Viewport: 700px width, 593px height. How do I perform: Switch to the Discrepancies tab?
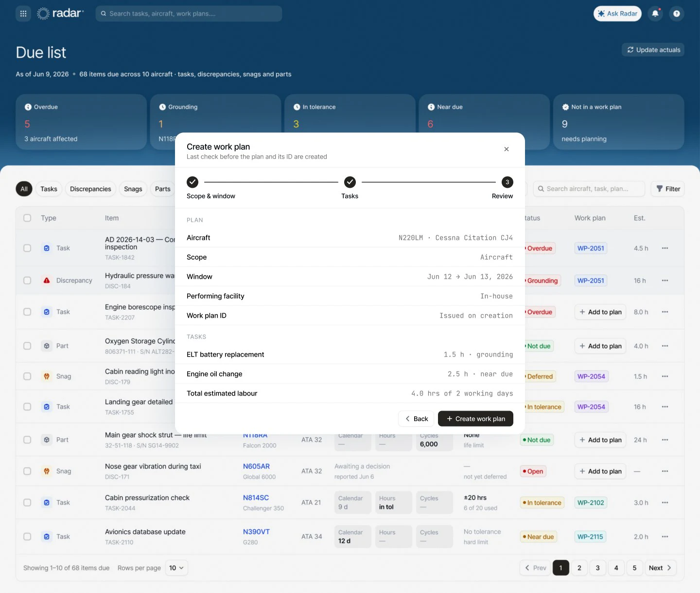point(90,189)
